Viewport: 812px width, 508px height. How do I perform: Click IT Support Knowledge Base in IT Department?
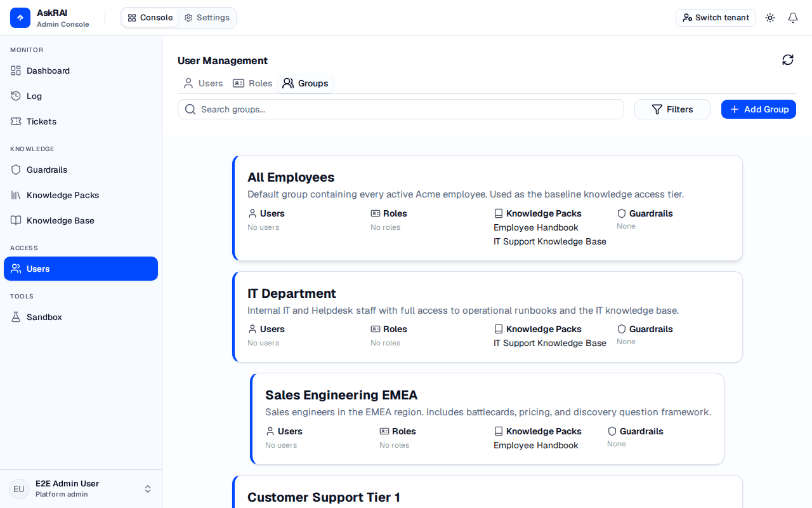coord(550,343)
